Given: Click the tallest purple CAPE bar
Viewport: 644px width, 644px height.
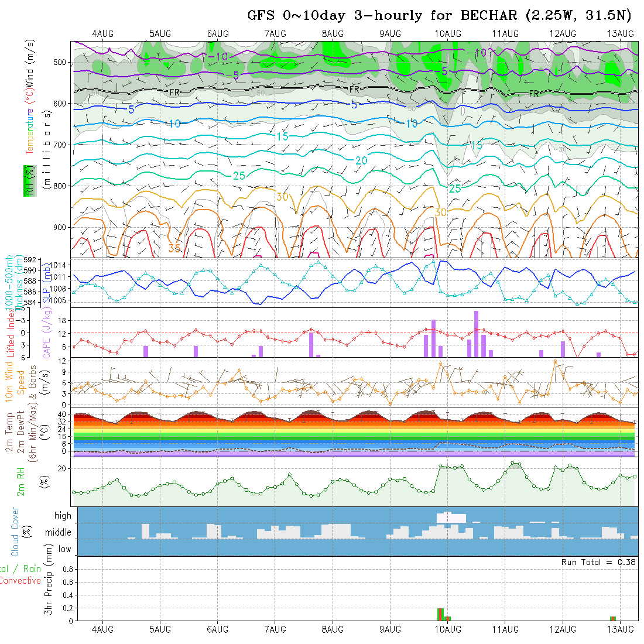Looking at the screenshot, I should pos(477,334).
